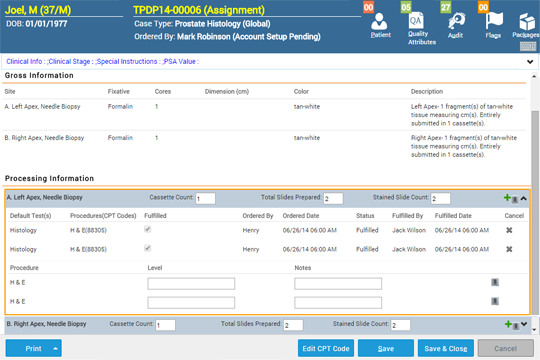
Task: Click Notes field of second H & E row
Action: click(x=338, y=302)
